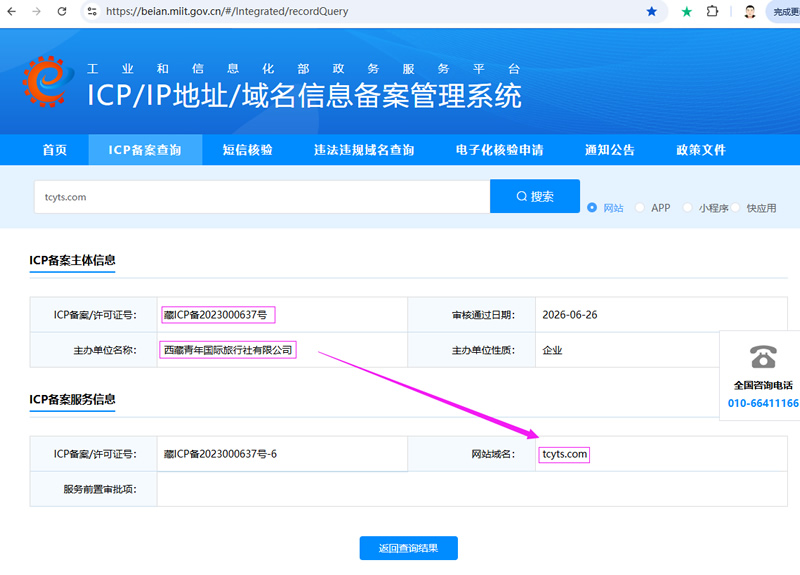Click the entity type value 企业
The width and height of the screenshot is (800, 575).
[552, 351]
